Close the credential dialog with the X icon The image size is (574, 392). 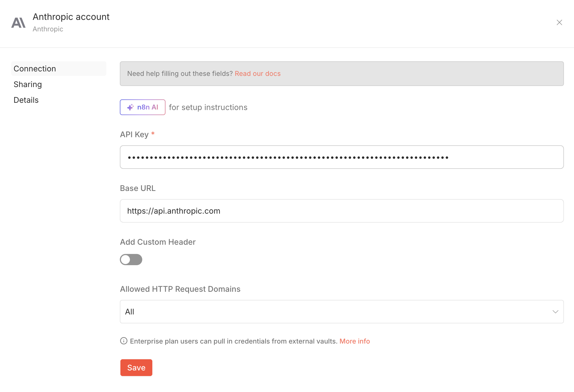559,22
